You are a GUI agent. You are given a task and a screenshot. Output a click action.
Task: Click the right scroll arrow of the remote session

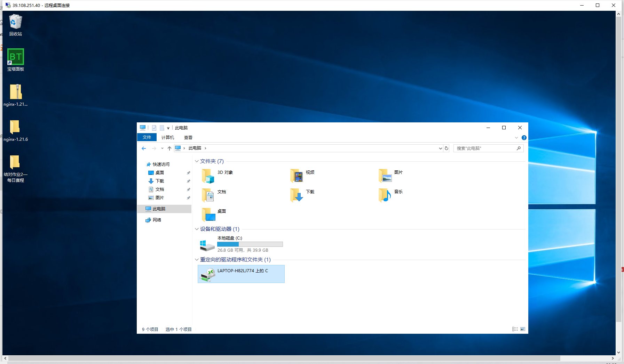pyautogui.click(x=613, y=358)
